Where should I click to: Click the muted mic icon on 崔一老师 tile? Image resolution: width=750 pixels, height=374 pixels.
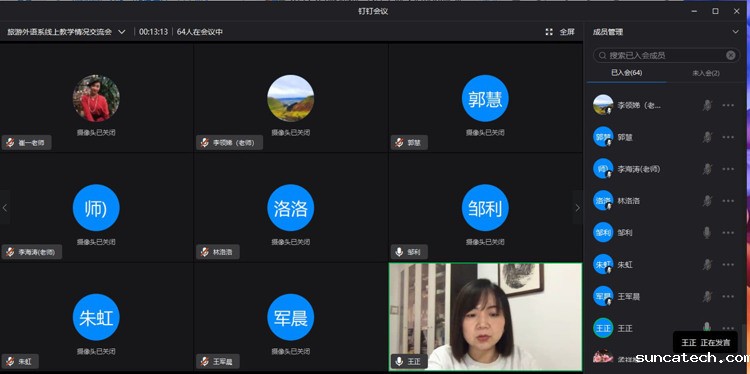10,143
